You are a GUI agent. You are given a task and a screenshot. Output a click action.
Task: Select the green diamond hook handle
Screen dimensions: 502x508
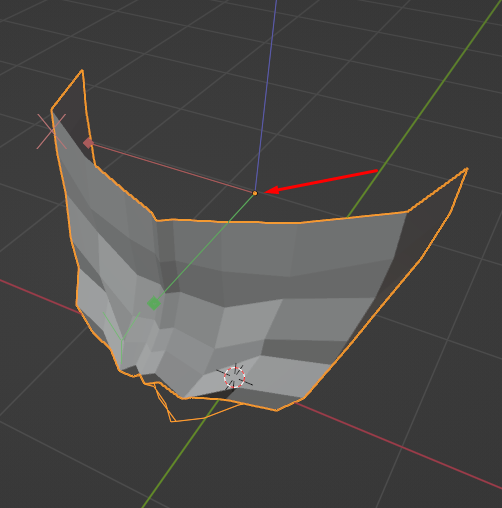tap(154, 303)
